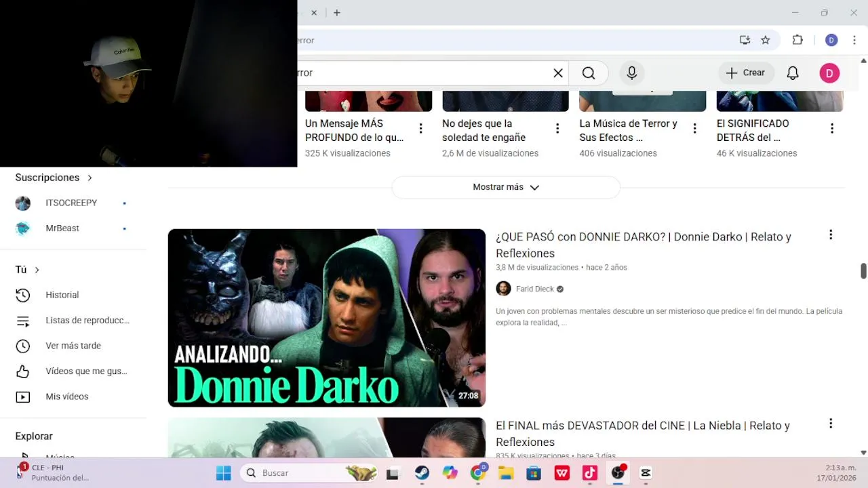The height and width of the screenshot is (488, 868).
Task: Open TikTok from the taskbar
Action: 590,473
